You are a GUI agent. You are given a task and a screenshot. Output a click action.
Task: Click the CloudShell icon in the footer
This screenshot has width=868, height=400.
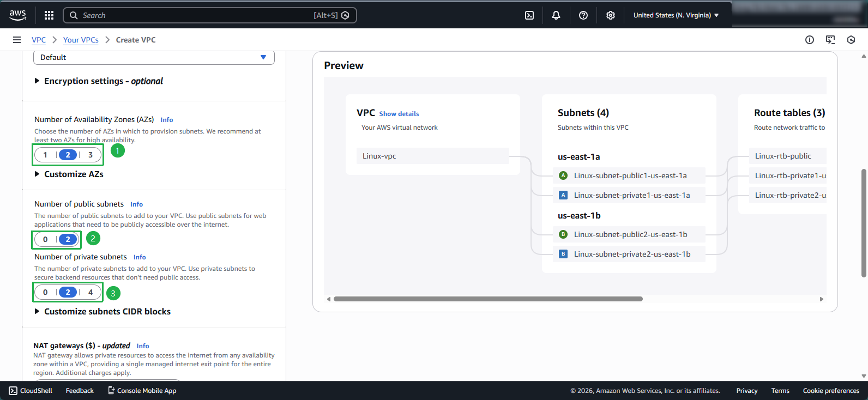point(13,391)
